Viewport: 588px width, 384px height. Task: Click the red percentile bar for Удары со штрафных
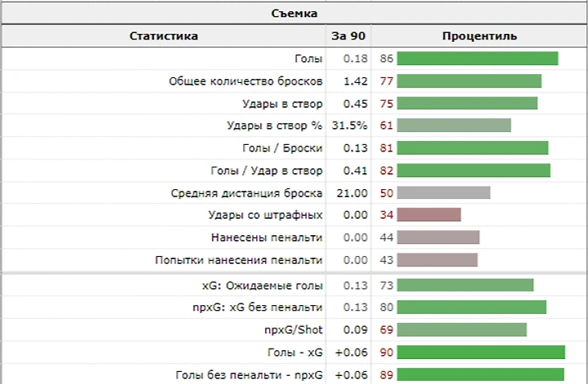[429, 215]
